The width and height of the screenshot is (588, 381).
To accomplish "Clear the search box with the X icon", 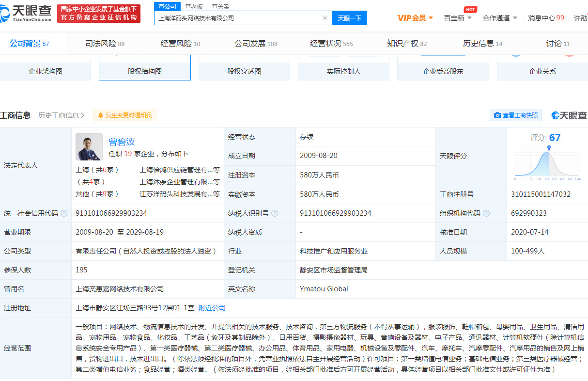I will coord(325,18).
